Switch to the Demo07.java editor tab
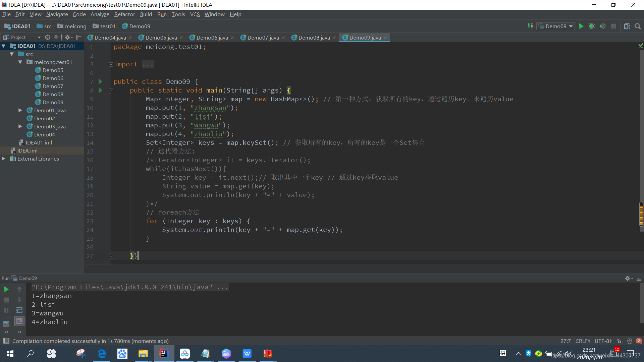This screenshot has width=644, height=362. pos(263,38)
